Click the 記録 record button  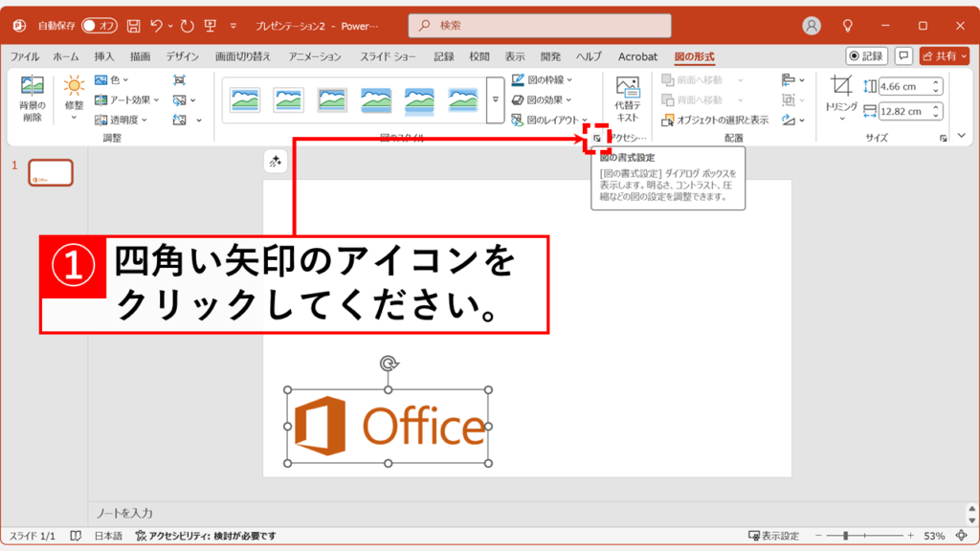(x=867, y=56)
